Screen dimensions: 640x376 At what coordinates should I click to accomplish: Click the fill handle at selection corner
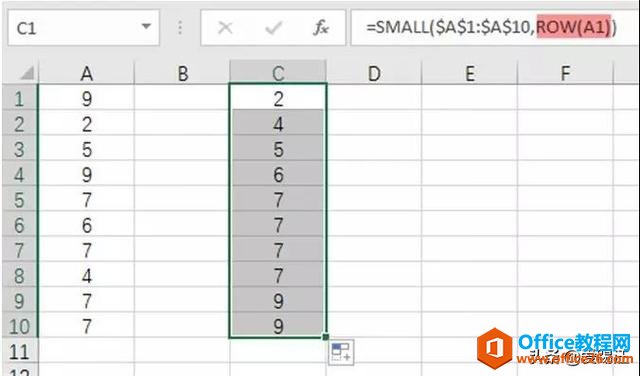tap(326, 337)
